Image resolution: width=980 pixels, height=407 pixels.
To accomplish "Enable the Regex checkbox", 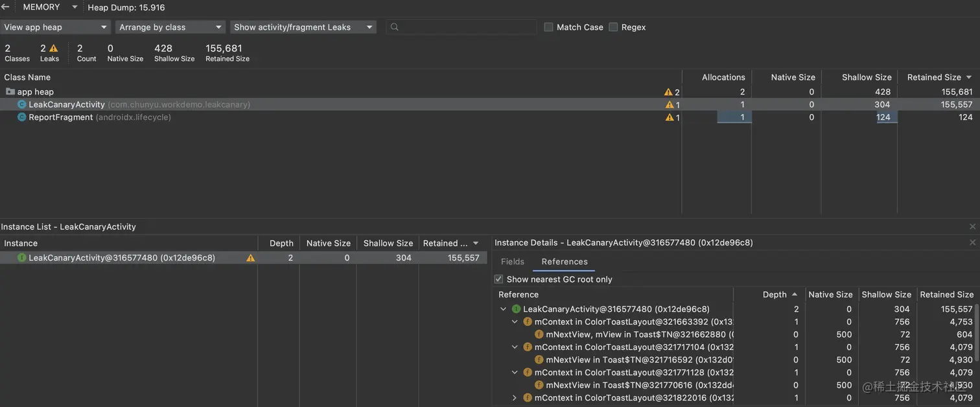I will [613, 27].
